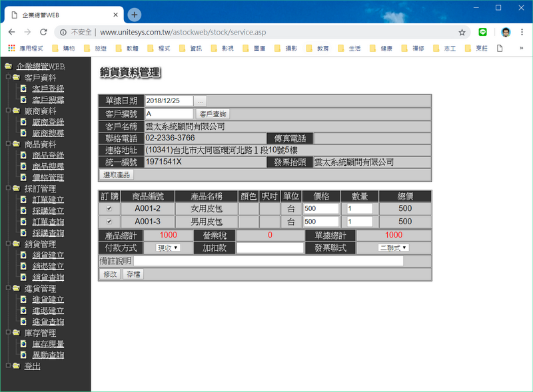Click the page icon beside 銷退建立
533x392 pixels.
point(23,266)
